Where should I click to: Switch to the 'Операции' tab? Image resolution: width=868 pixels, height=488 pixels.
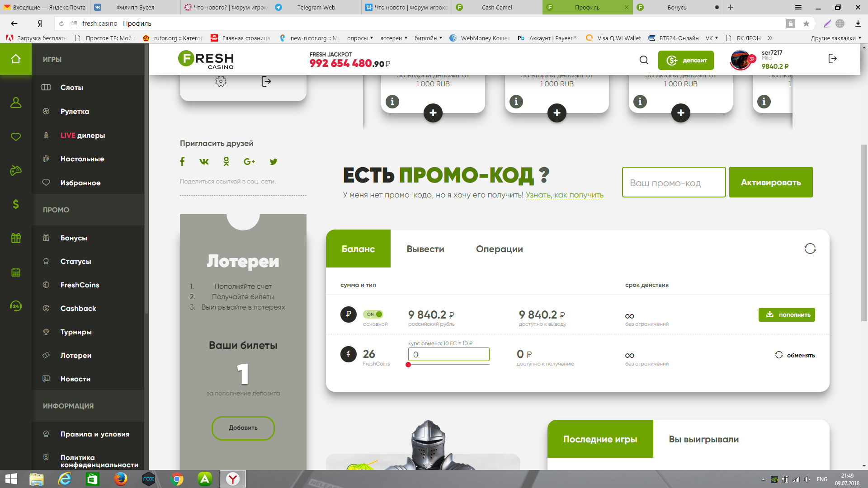click(x=499, y=249)
